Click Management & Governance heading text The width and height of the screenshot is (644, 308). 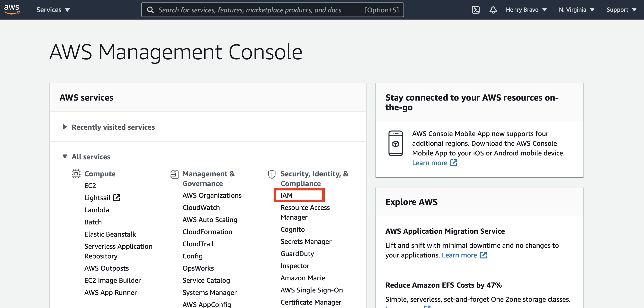208,179
